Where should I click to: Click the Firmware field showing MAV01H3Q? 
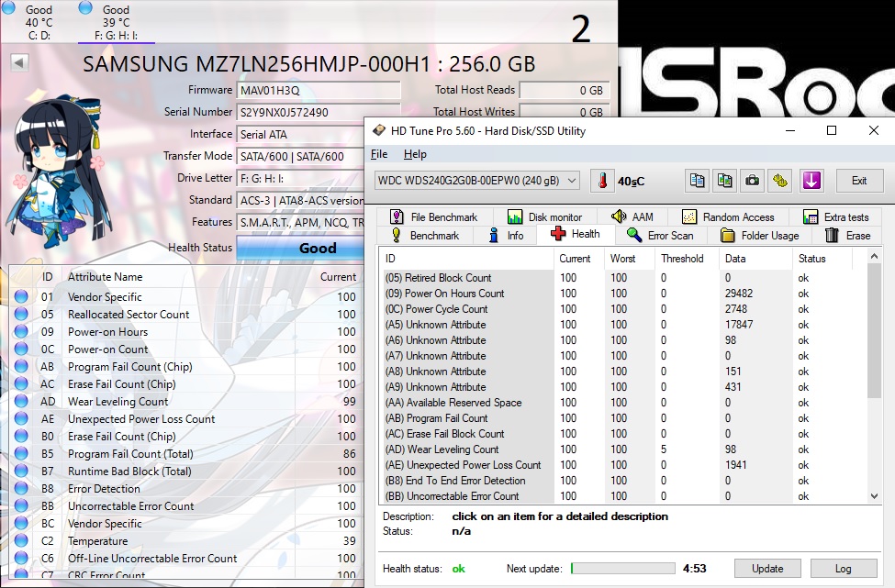pos(319,90)
